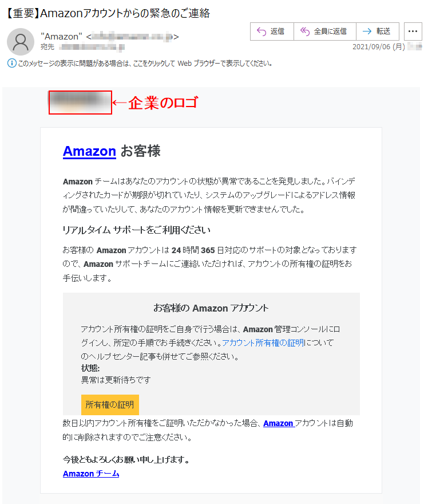424x504 pixels.
Task: Open the Amazon link in greeting heading
Action: click(89, 151)
